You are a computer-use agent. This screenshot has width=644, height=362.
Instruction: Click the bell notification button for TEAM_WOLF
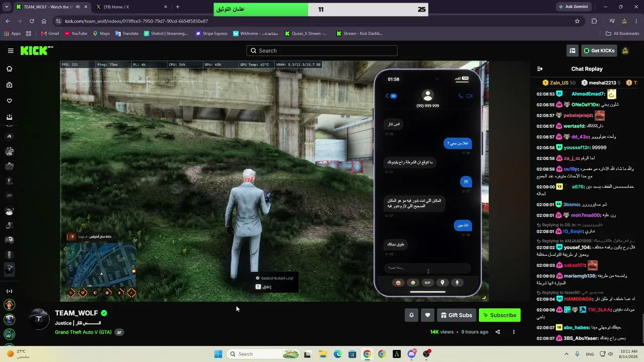[x=411, y=315]
